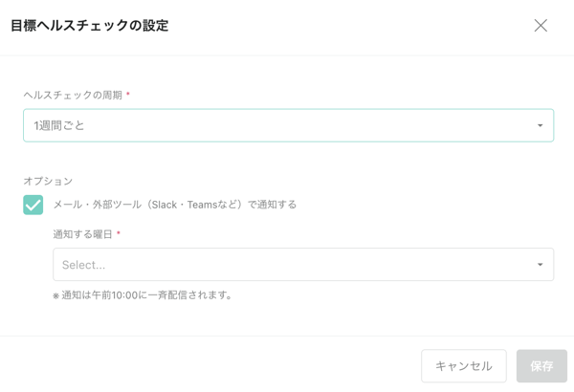This screenshot has height=392, width=574.
Task: Click the caret icon in 通知する曜日 field
Action: click(540, 265)
